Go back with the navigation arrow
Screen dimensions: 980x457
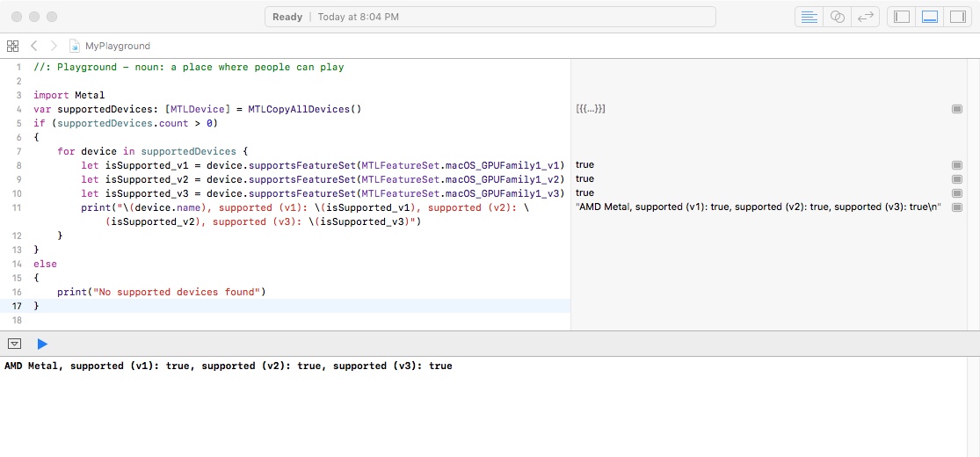(x=33, y=46)
